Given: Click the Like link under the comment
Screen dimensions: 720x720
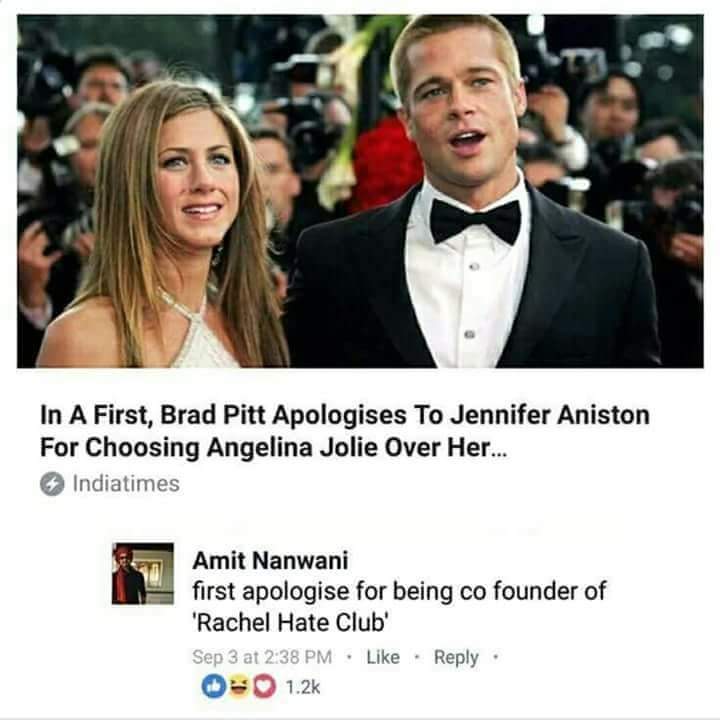Looking at the screenshot, I should pos(383,657).
